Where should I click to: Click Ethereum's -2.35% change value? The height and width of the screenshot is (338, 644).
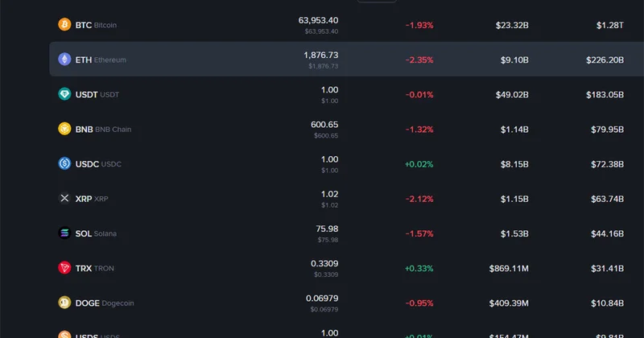tap(419, 60)
